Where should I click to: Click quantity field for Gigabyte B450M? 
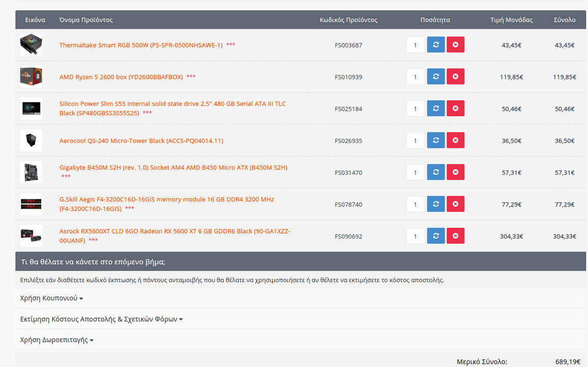415,173
